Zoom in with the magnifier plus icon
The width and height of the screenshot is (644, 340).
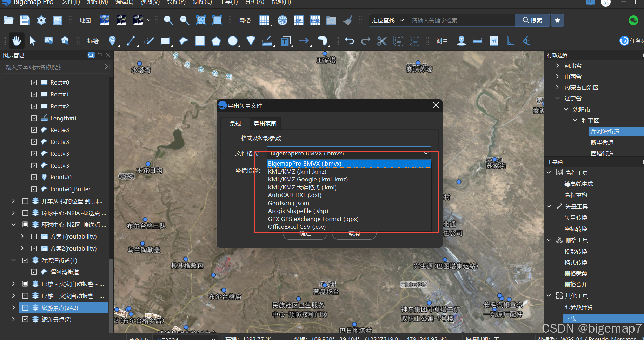(168, 20)
